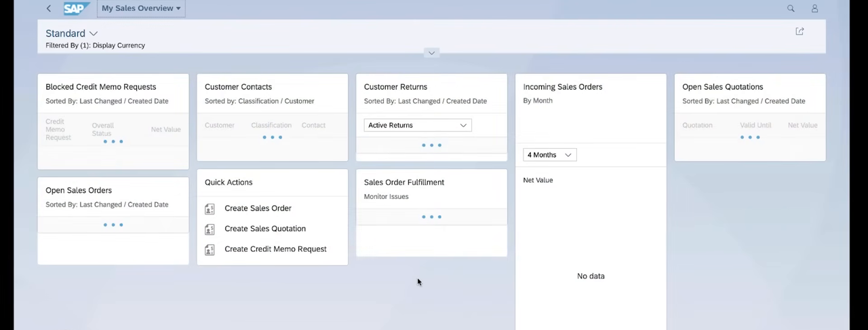
Task: Click the SAP logo
Action: pos(76,8)
